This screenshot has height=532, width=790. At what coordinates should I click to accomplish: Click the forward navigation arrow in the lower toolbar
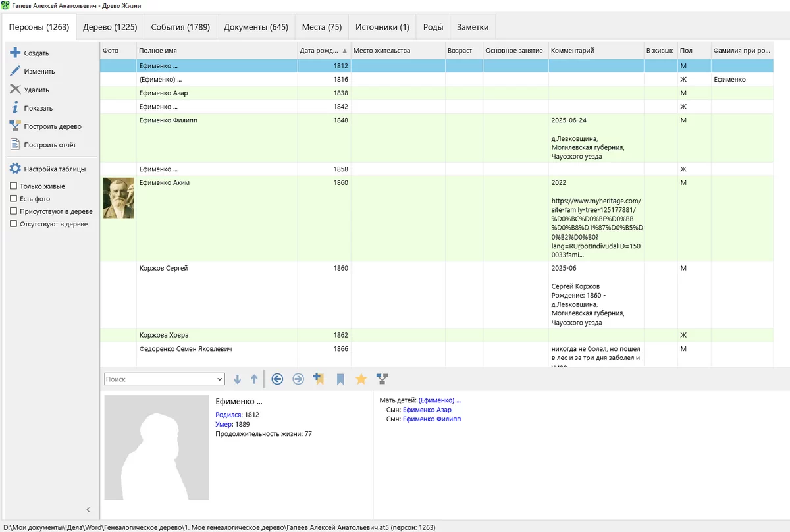(x=298, y=379)
